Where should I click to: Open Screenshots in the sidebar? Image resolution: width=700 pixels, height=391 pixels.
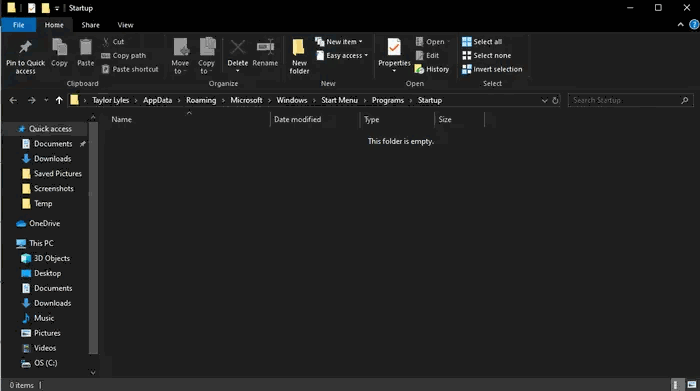click(x=48, y=188)
